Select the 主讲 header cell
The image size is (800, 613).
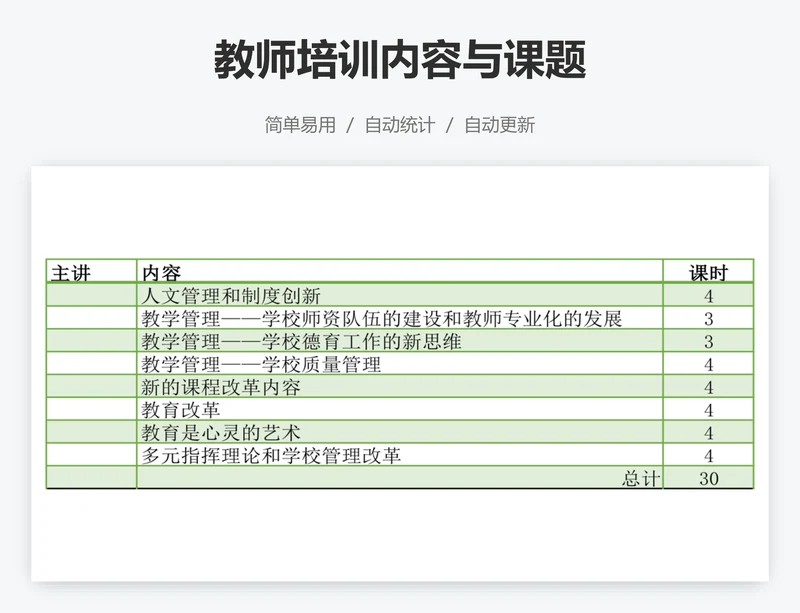pos(69,269)
